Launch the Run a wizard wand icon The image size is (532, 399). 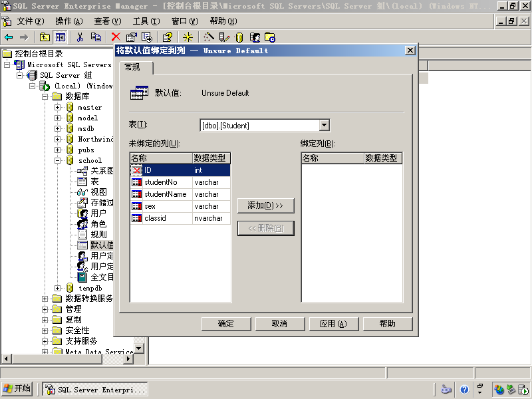point(209,37)
